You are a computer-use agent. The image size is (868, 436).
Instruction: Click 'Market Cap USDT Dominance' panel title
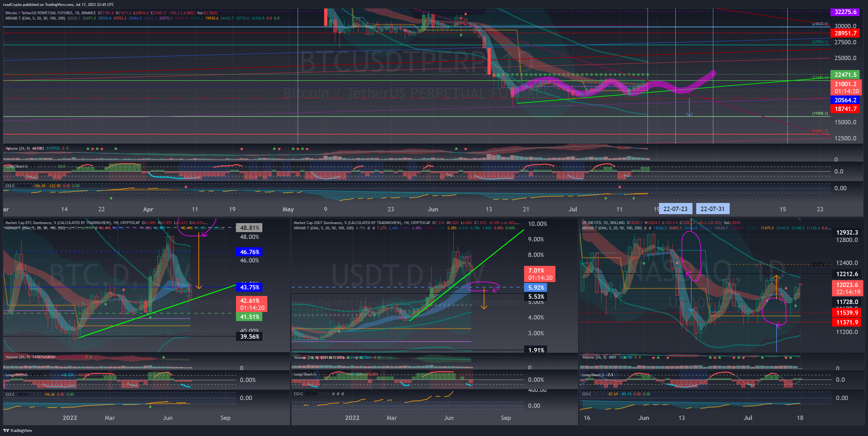[x=319, y=222]
